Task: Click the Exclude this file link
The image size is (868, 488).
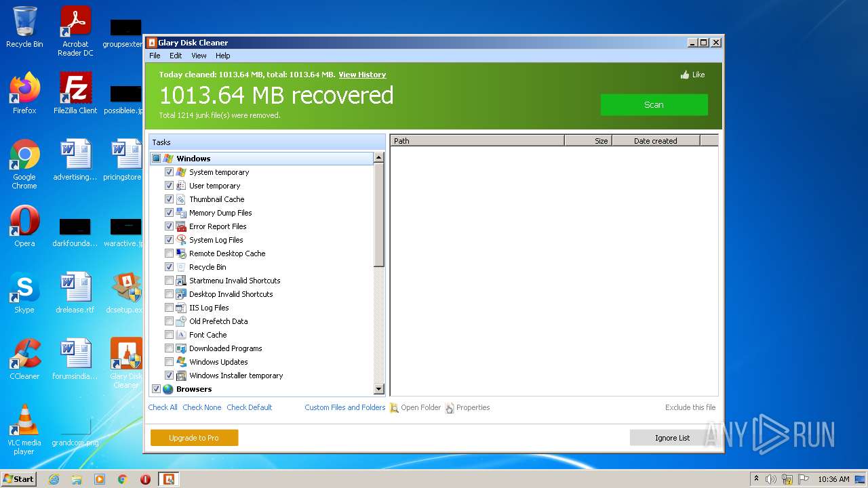Action: 690,407
